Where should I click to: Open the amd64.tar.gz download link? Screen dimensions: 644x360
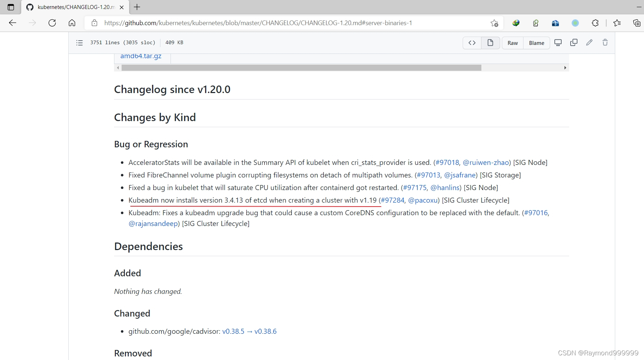tap(141, 56)
